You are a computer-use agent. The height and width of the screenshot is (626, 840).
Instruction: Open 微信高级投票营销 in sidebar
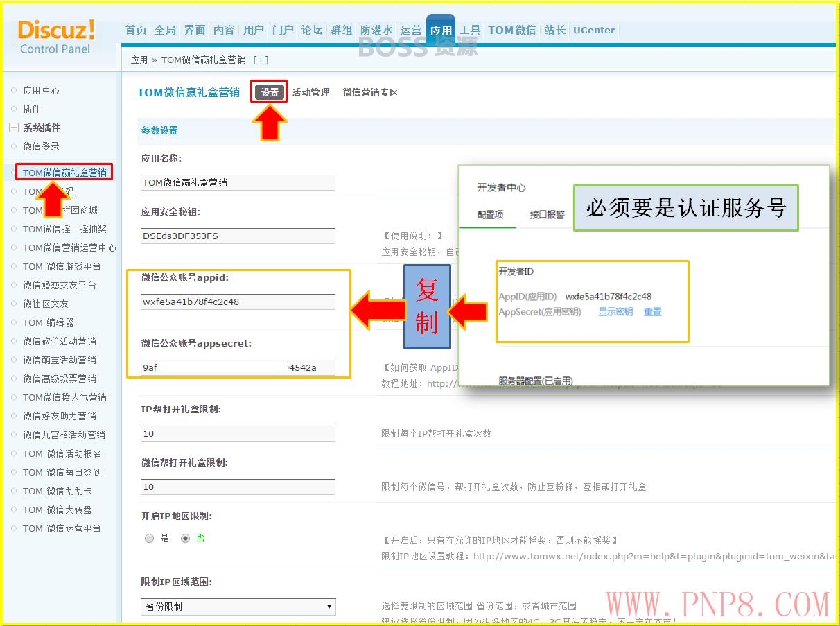pyautogui.click(x=60, y=379)
